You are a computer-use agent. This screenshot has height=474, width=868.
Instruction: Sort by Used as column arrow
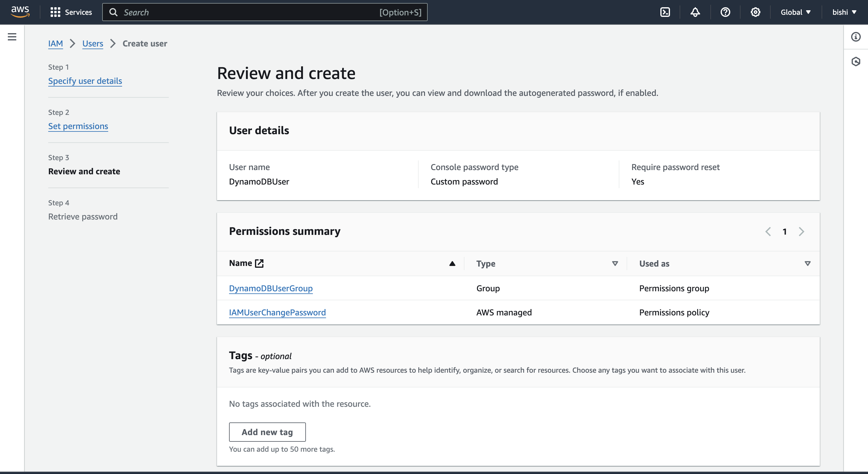coord(807,263)
